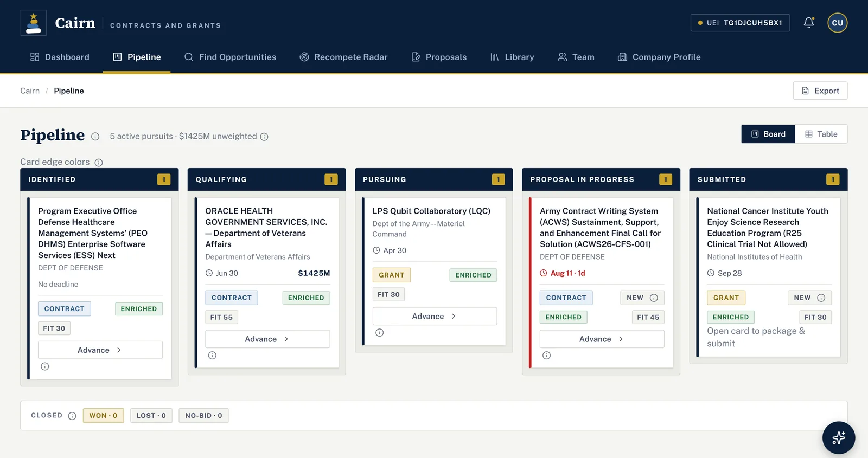Click the red clock icon beside Aug 11
868x458 pixels.
[x=544, y=273]
